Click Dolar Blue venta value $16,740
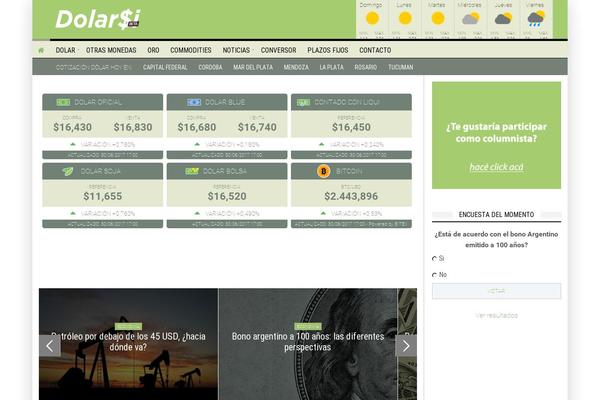This screenshot has width=600, height=400. [x=257, y=127]
